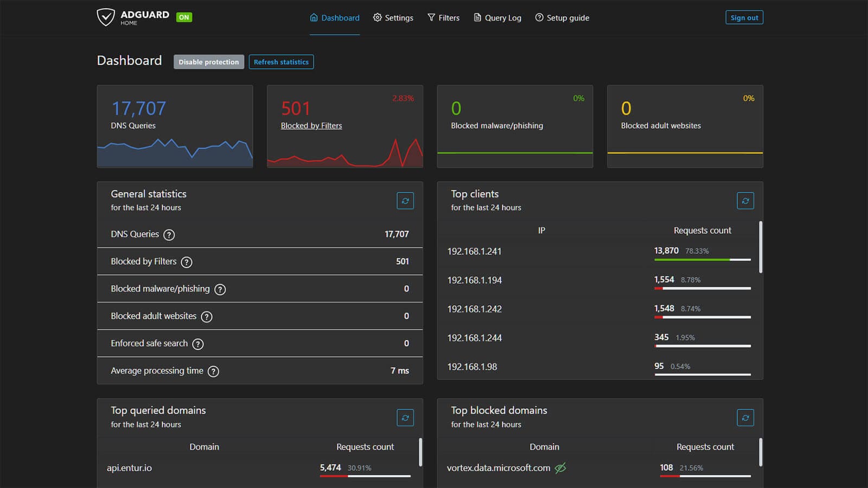The image size is (868, 488).
Task: Refresh the Top clients panel
Action: [x=745, y=201]
